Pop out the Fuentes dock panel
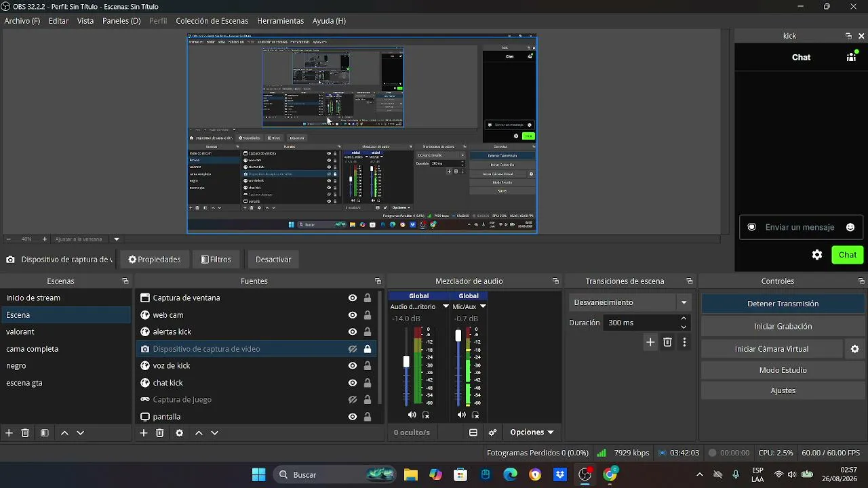Screen dimensions: 868x488 (378, 281)
